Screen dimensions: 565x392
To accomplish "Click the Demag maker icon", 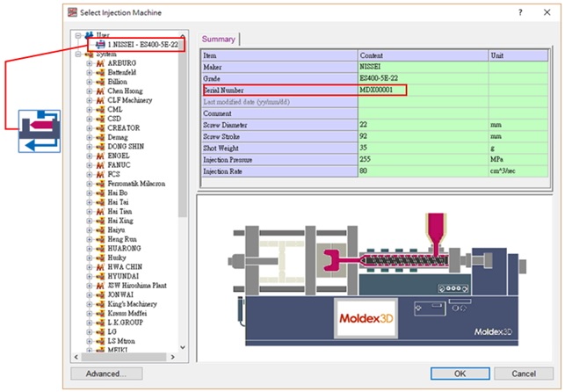I will point(100,137).
